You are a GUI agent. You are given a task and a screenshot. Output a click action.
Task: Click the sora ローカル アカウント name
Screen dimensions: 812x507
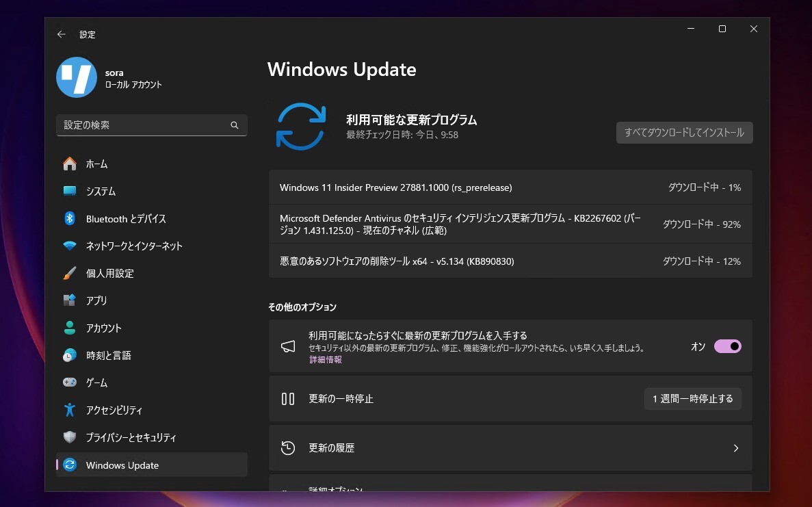coord(133,78)
